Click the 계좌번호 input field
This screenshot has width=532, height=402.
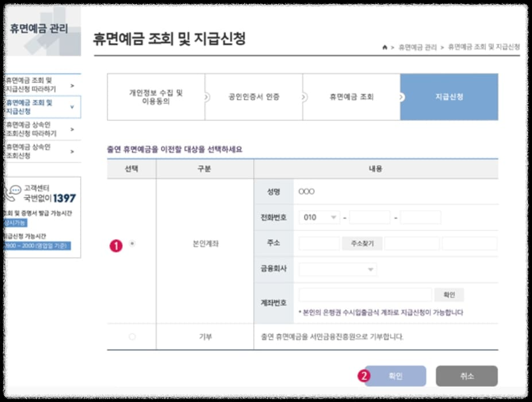pos(367,294)
